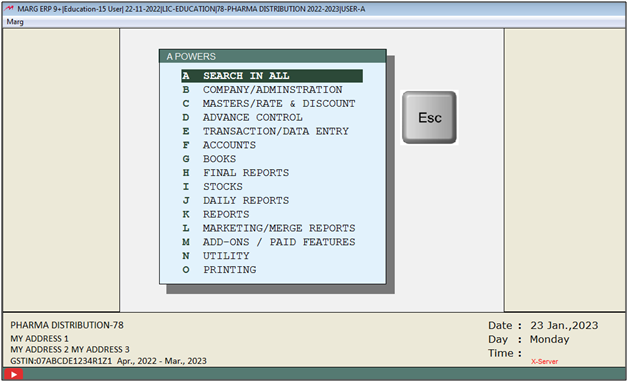Choose ACCOUNTS from the menu
The height and width of the screenshot is (382, 629).
point(219,145)
